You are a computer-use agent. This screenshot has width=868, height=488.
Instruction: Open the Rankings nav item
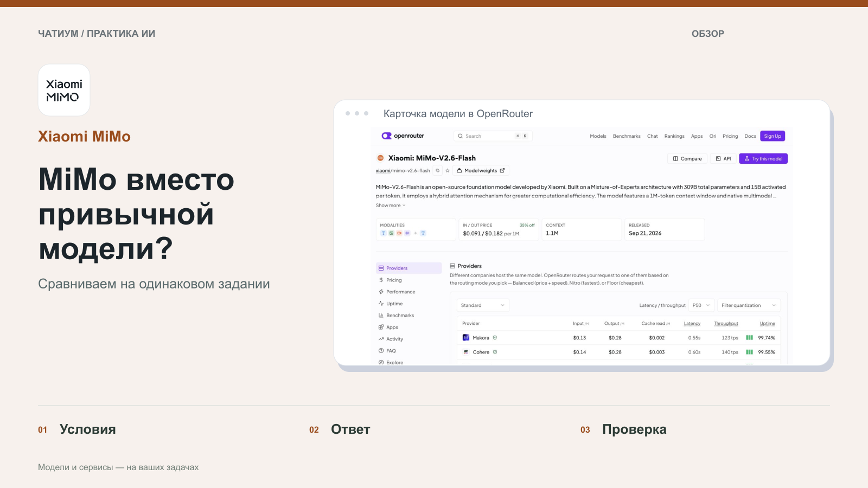[674, 136]
